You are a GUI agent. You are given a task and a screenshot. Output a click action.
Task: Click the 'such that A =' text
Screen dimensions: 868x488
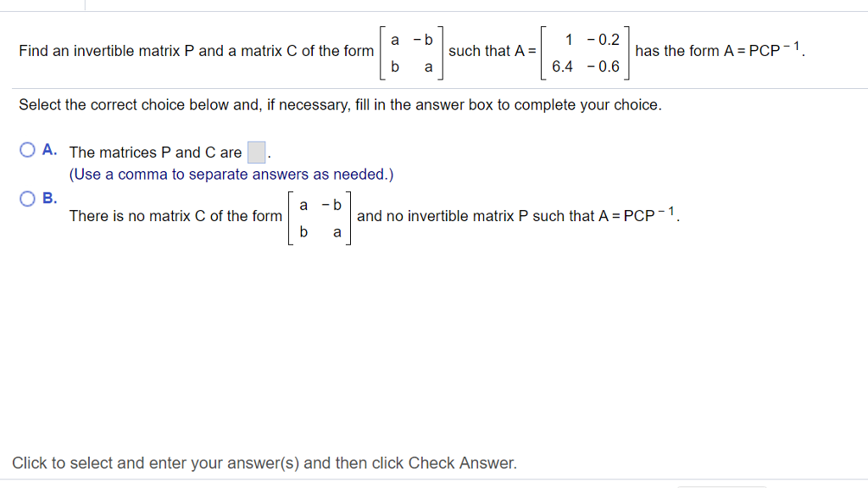[492, 51]
